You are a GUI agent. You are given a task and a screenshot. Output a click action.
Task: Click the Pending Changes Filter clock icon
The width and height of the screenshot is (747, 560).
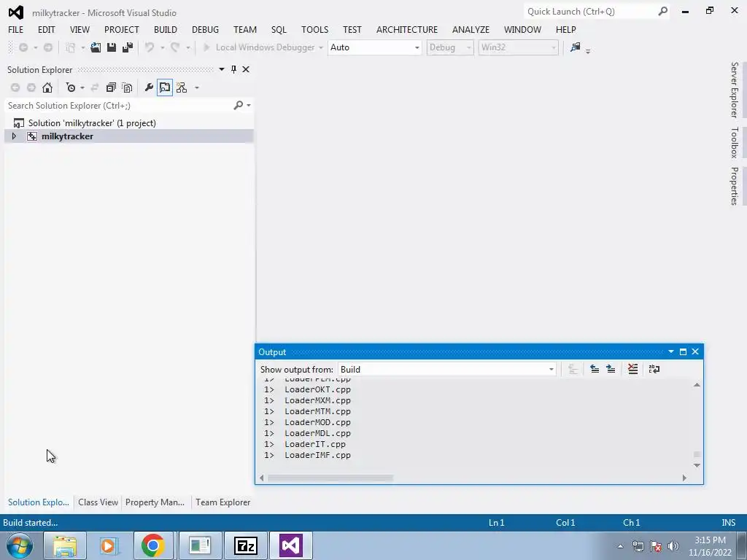[x=71, y=87]
